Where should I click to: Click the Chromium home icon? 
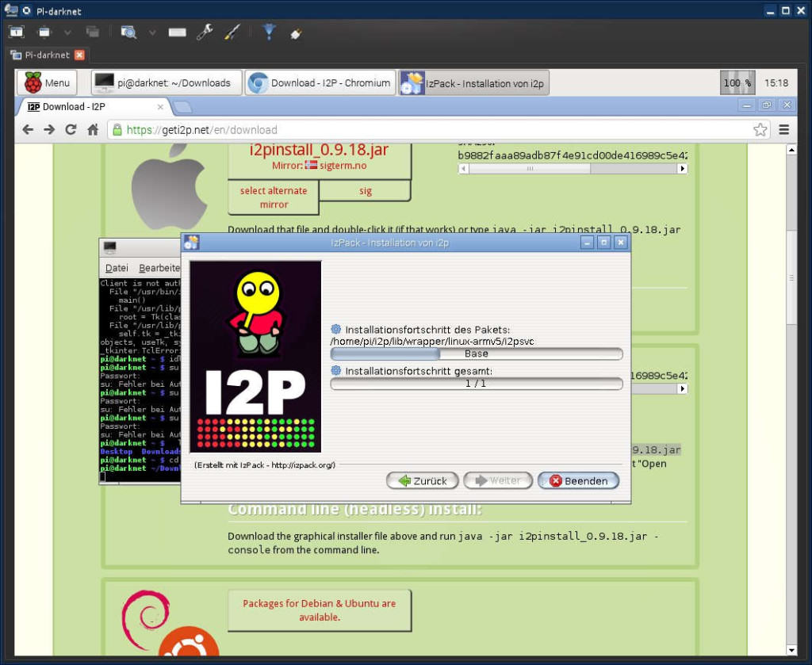tap(93, 130)
